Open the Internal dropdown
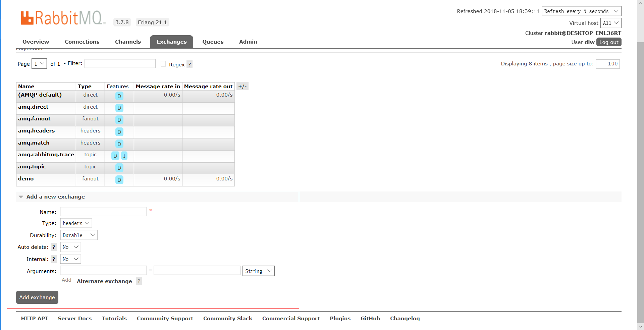The image size is (644, 330). 70,259
